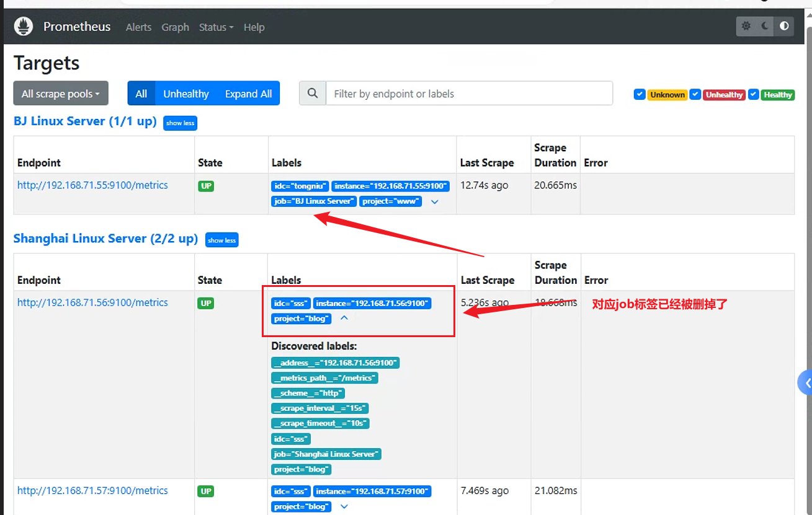The image size is (812, 515).
Task: Expand labels for 192.168.71.57:9100 target
Action: click(x=344, y=506)
